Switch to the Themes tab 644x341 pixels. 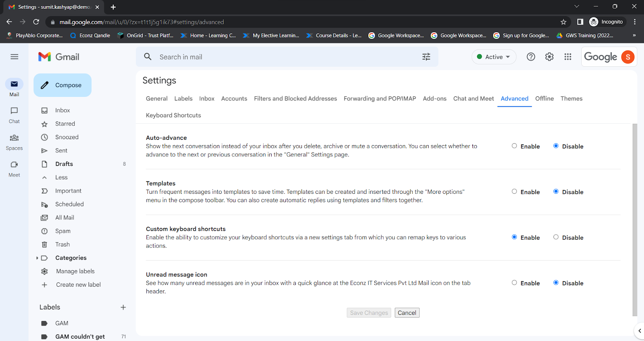[572, 99]
